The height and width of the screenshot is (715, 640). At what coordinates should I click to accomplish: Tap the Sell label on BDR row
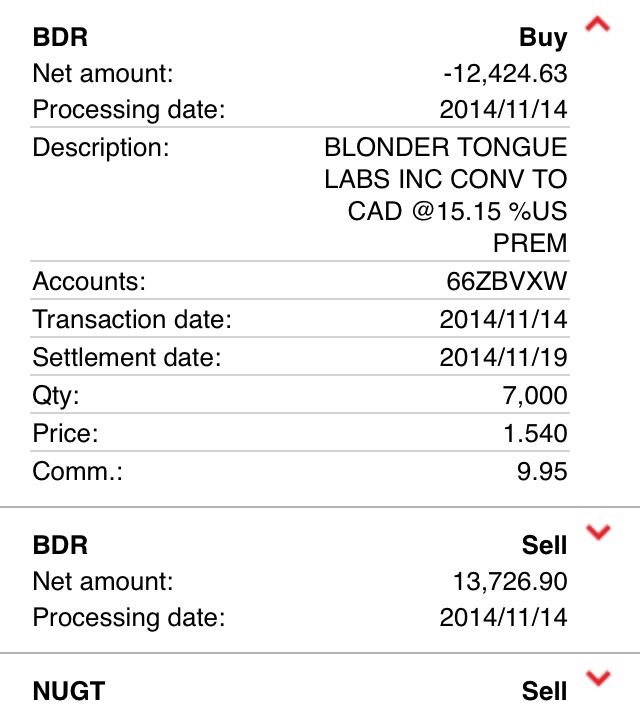(x=544, y=545)
